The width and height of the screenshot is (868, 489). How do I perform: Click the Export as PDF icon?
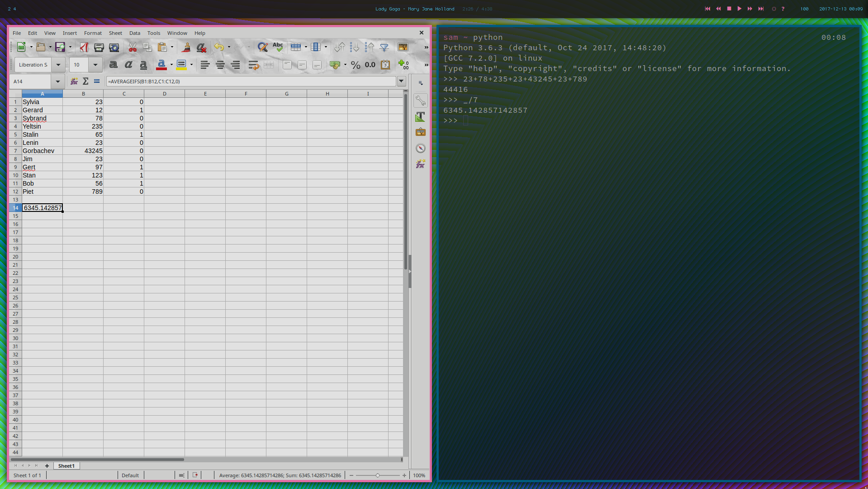(x=84, y=47)
